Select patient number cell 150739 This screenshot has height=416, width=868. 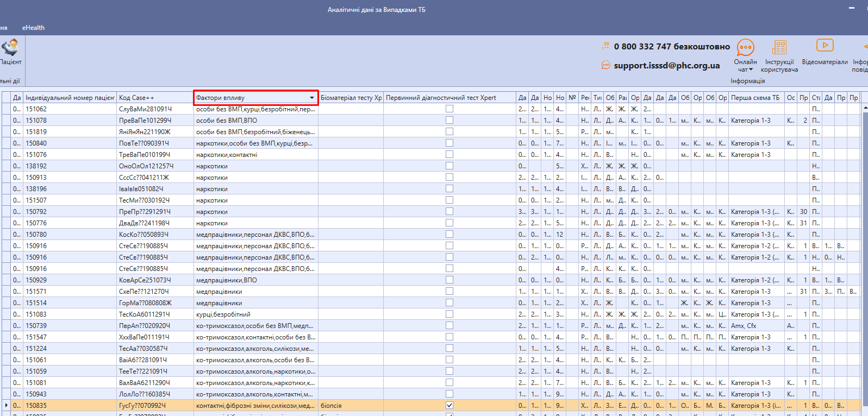tap(70, 326)
